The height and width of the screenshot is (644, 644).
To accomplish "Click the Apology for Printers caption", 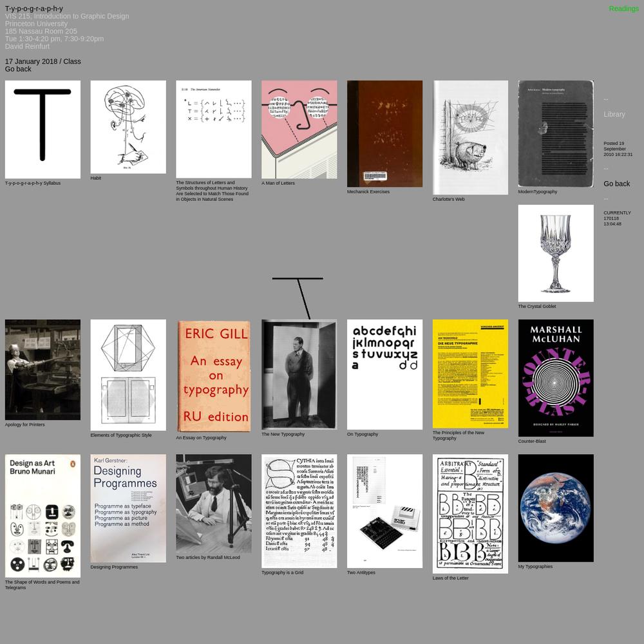I will pos(24,424).
